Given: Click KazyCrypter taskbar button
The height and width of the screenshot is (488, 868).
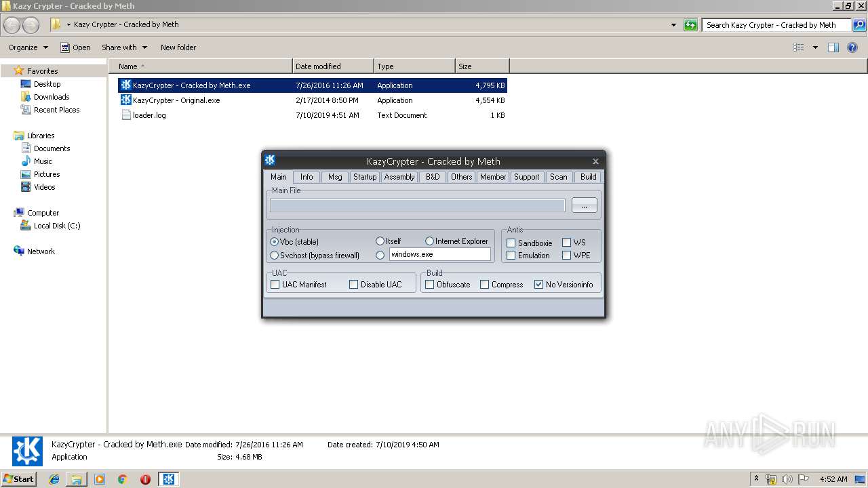Looking at the screenshot, I should 169,479.
